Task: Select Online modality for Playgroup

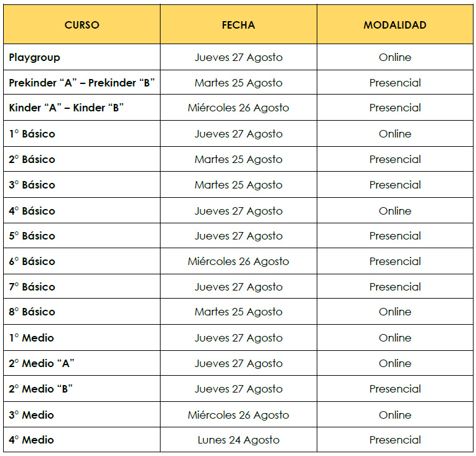Action: pyautogui.click(x=395, y=57)
